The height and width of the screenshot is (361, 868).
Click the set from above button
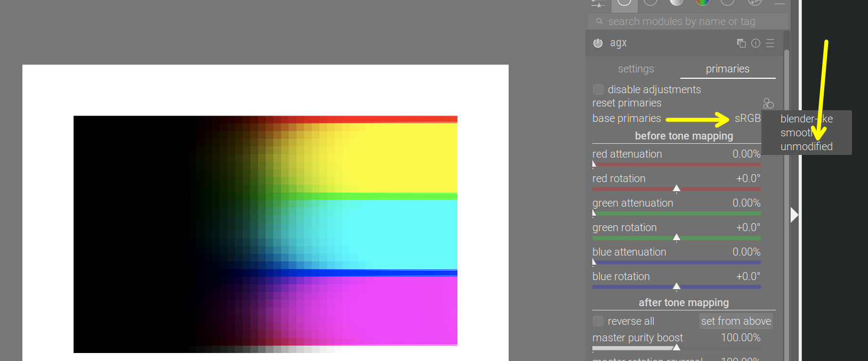click(736, 321)
